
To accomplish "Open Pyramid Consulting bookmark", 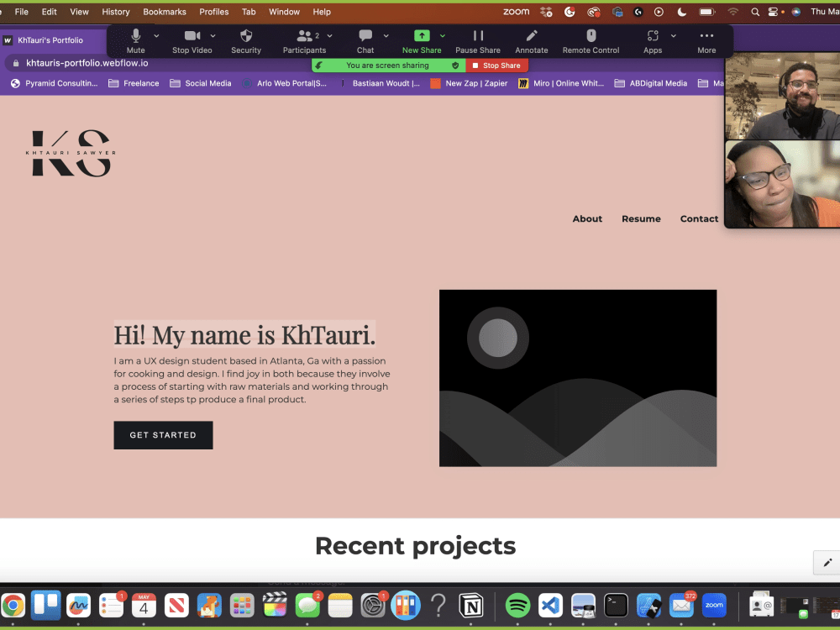I will tap(54, 83).
